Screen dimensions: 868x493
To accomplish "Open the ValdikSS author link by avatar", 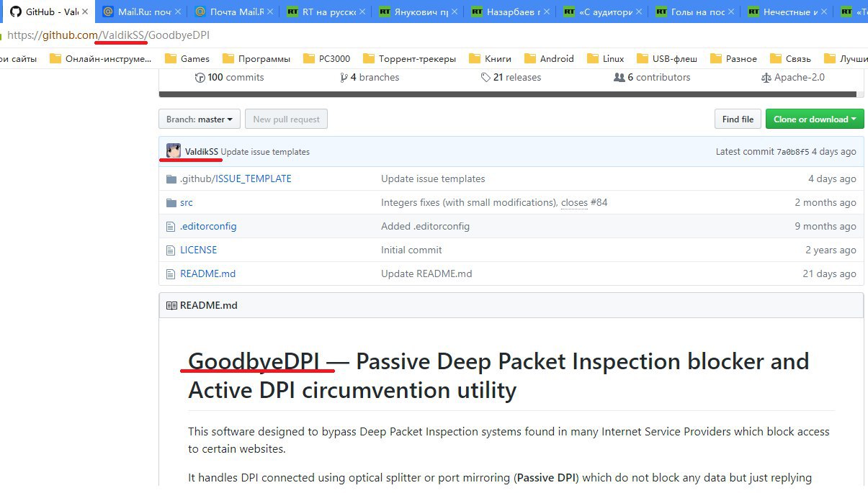I will pyautogui.click(x=202, y=152).
